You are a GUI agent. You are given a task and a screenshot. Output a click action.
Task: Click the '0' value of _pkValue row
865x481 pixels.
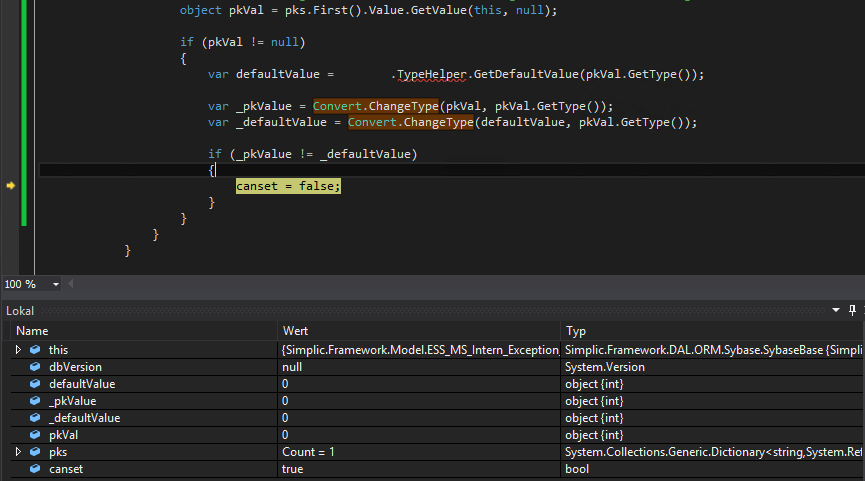(285, 401)
